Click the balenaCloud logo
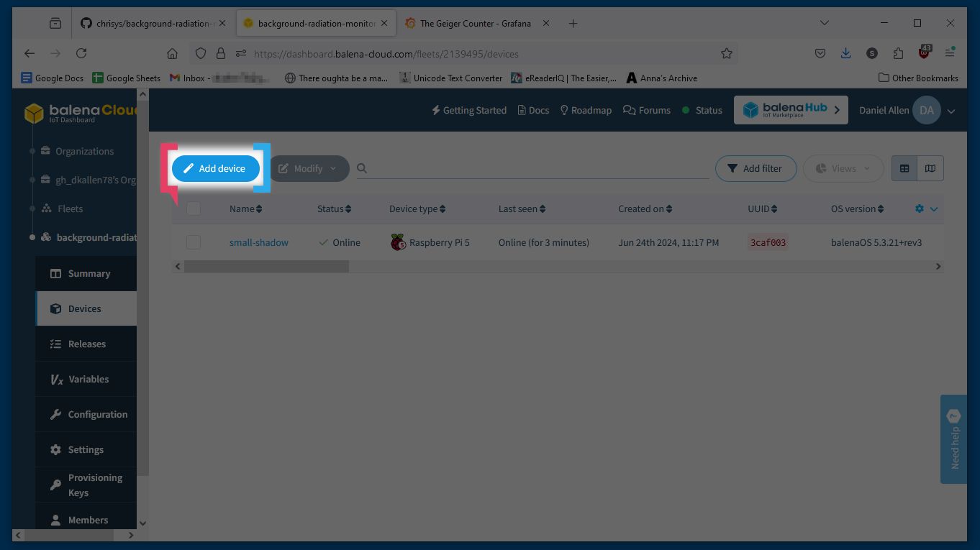 pyautogui.click(x=81, y=113)
